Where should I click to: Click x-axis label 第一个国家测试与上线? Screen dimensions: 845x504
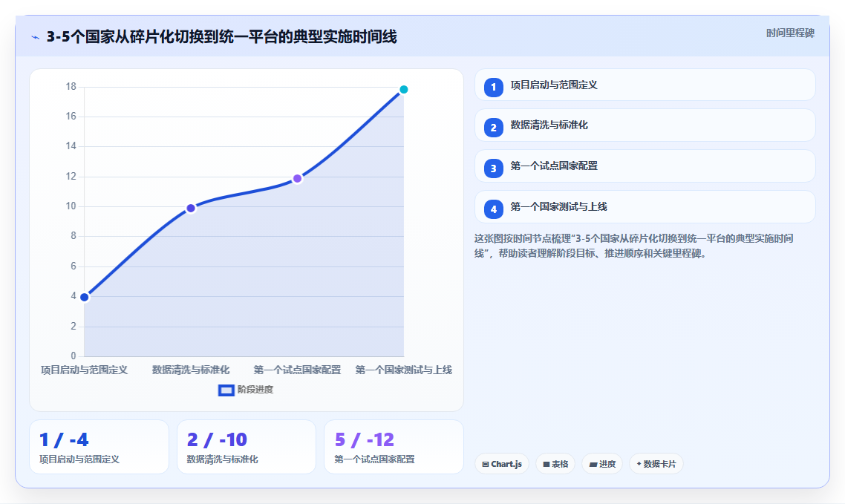tap(404, 370)
